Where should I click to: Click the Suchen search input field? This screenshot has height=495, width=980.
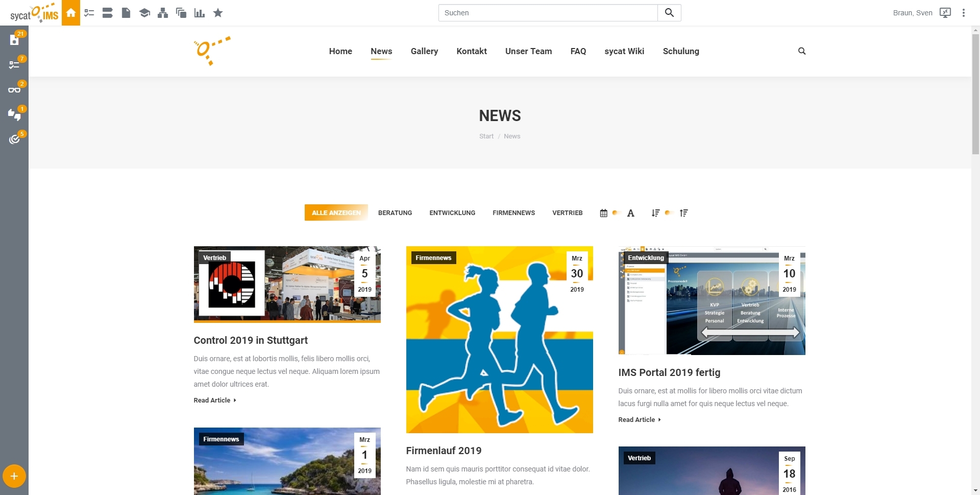click(x=548, y=13)
